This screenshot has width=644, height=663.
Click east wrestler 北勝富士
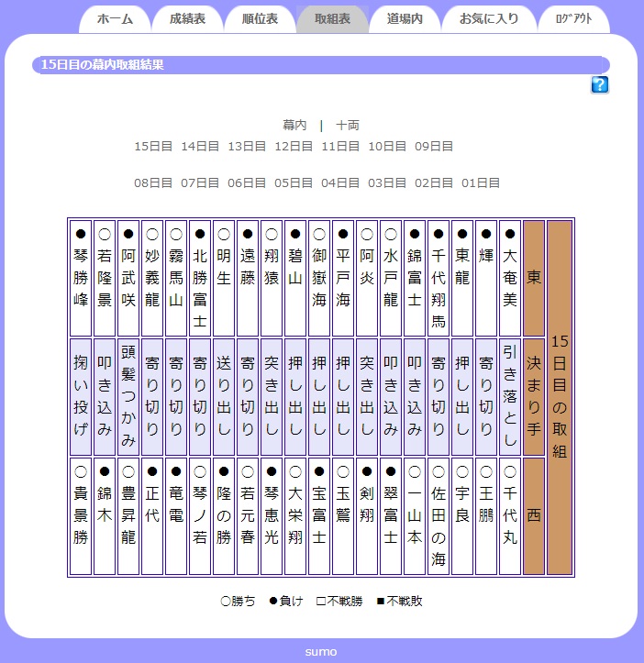pyautogui.click(x=200, y=278)
